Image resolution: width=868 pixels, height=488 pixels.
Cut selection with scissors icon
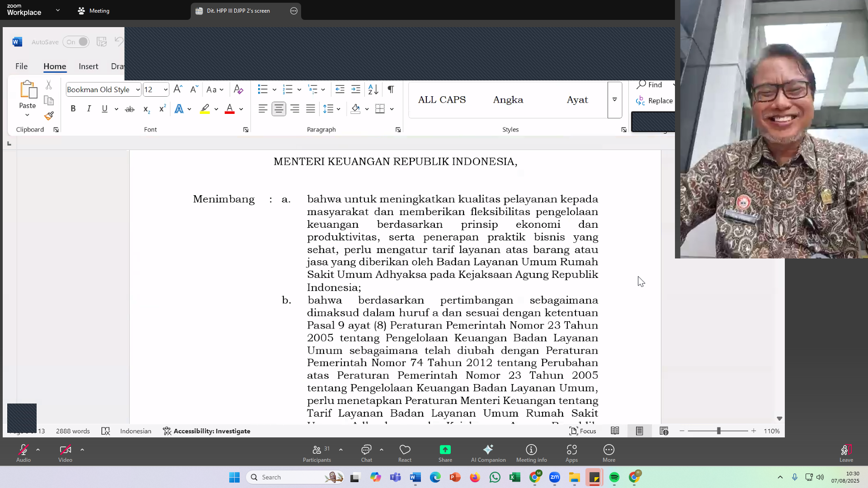(49, 85)
